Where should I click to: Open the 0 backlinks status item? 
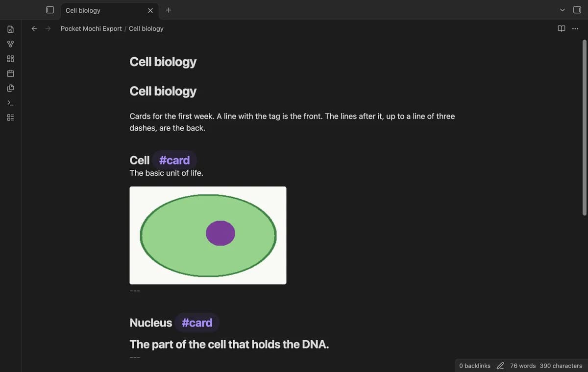[x=475, y=366]
